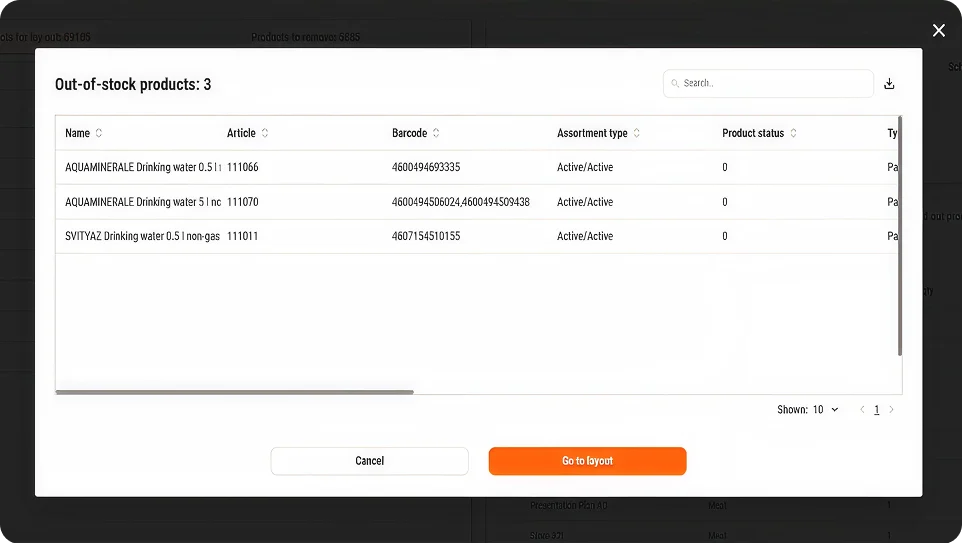962x544 pixels.
Task: Select AQUAMINERALE Drinking water 5 l row name
Action: point(143,202)
